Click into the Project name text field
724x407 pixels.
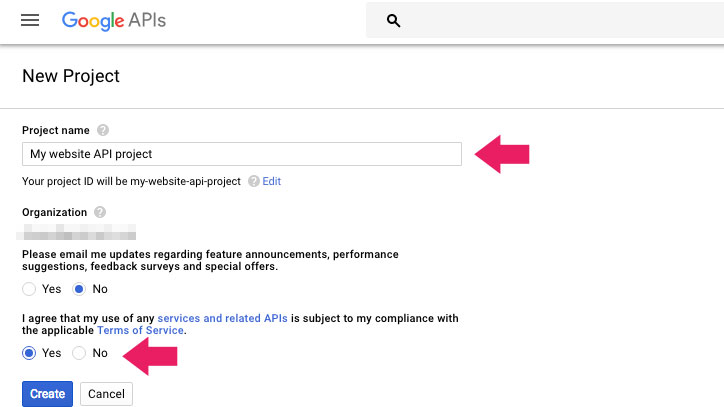[241, 154]
